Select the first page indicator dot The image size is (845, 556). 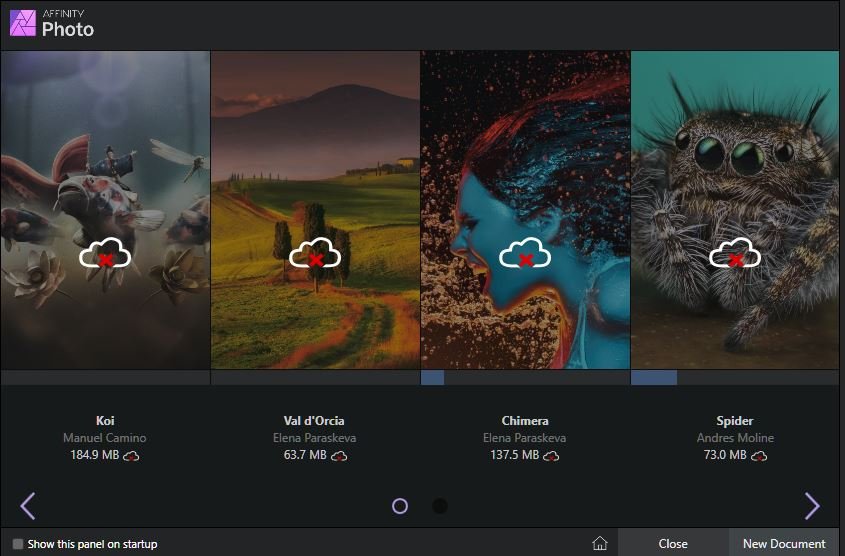[x=400, y=506]
